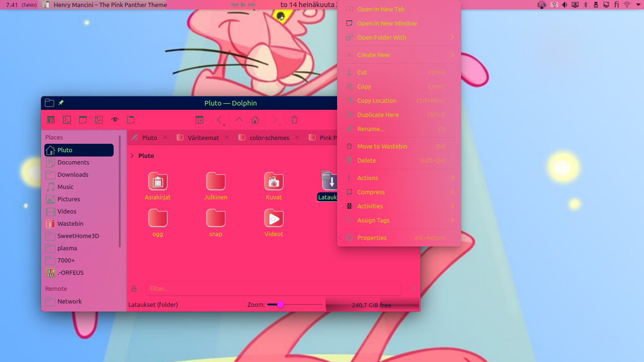Select the ogg folder icon
This screenshot has height=362, width=644.
pyautogui.click(x=158, y=218)
